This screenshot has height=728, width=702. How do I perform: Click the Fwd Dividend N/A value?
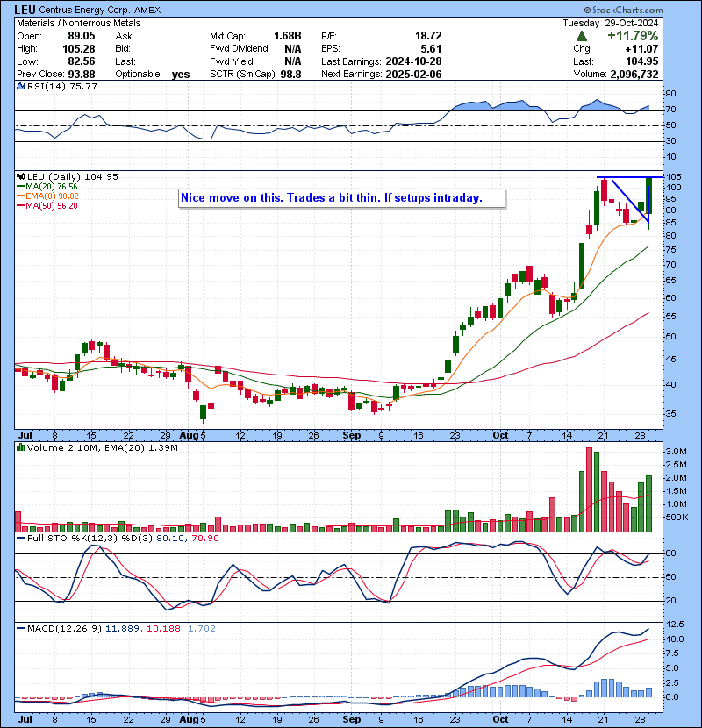tap(293, 49)
